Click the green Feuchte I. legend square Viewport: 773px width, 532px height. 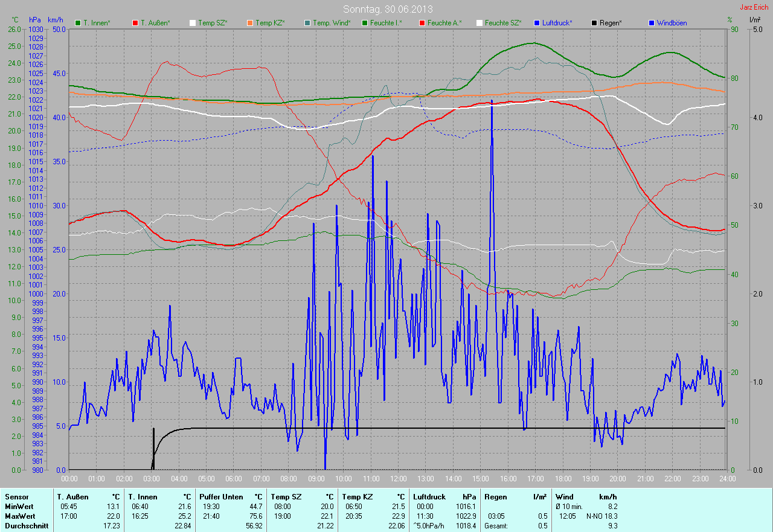click(365, 23)
